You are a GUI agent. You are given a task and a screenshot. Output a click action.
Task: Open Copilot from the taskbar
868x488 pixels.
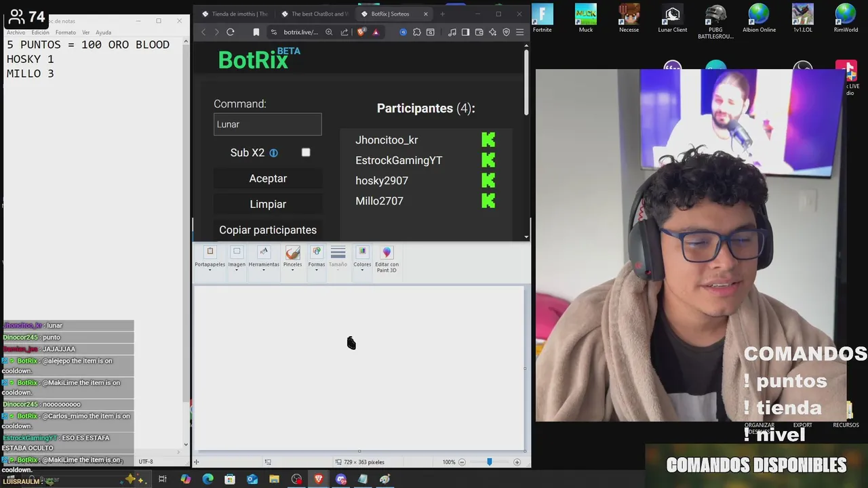tap(186, 479)
